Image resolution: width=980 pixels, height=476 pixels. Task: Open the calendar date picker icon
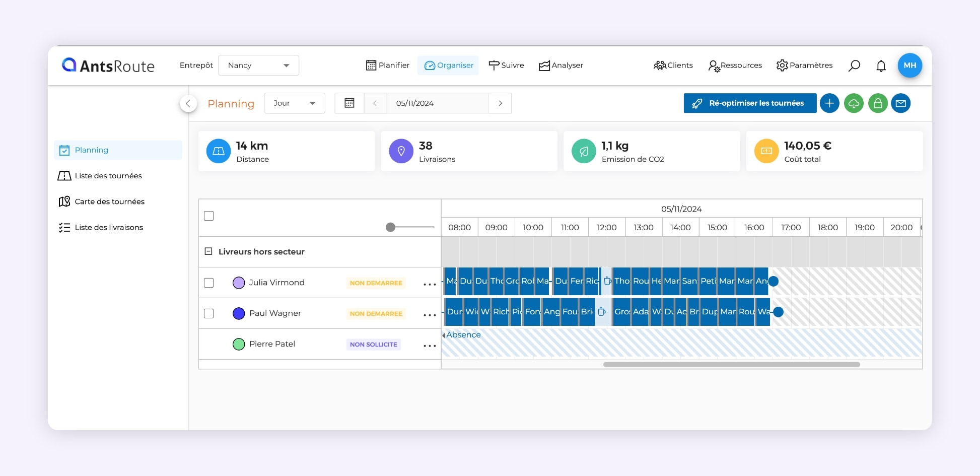(349, 103)
